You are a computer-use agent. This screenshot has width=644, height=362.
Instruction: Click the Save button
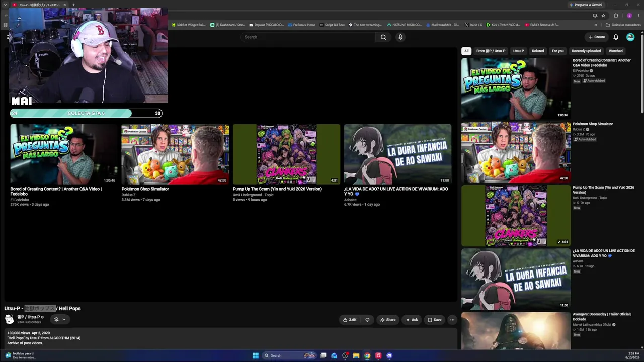tap(435, 320)
